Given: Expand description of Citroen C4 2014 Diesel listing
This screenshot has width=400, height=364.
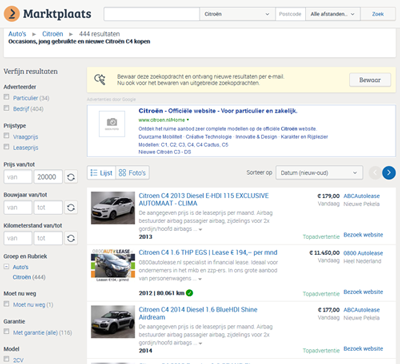Looking at the screenshot, I should [x=200, y=343].
